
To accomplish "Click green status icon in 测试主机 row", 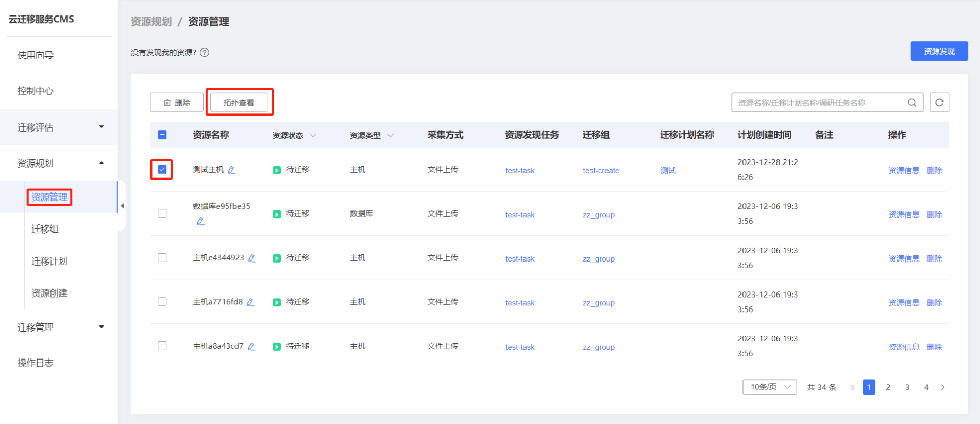I will coord(277,170).
